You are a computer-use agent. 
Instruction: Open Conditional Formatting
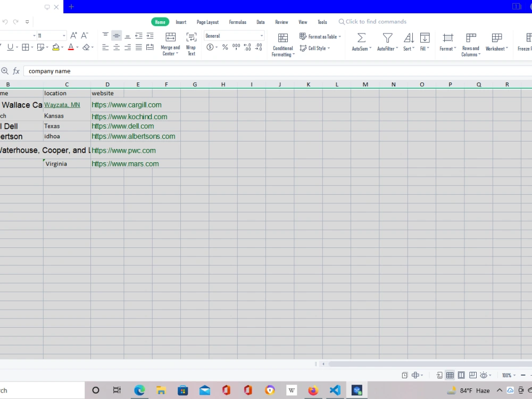click(x=282, y=43)
